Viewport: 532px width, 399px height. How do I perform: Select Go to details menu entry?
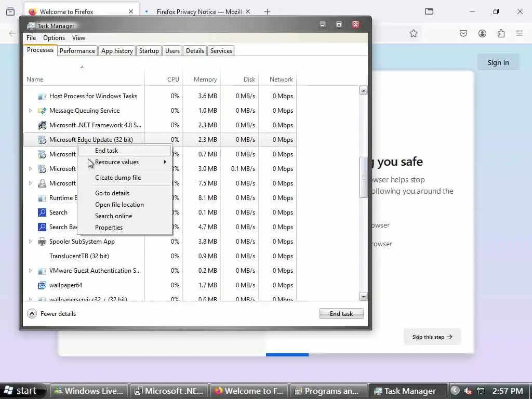click(x=125, y=193)
